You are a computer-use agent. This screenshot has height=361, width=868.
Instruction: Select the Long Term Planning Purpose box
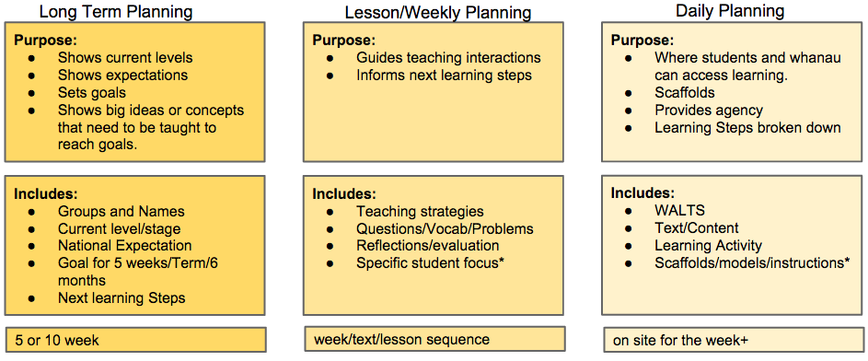[134, 92]
